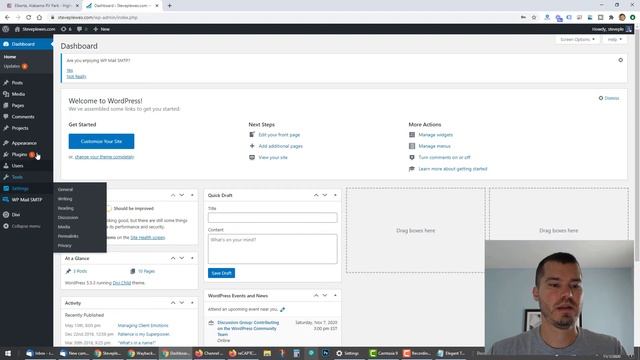Open the WordPress logo menu

[x=6, y=29]
